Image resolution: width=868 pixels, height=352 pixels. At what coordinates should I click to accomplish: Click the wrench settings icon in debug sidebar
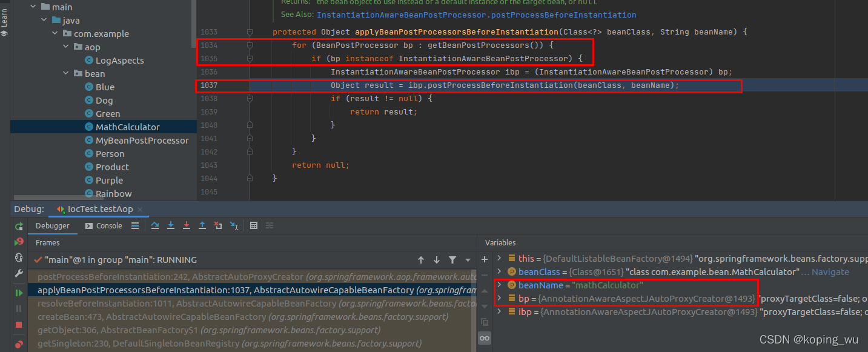click(19, 273)
